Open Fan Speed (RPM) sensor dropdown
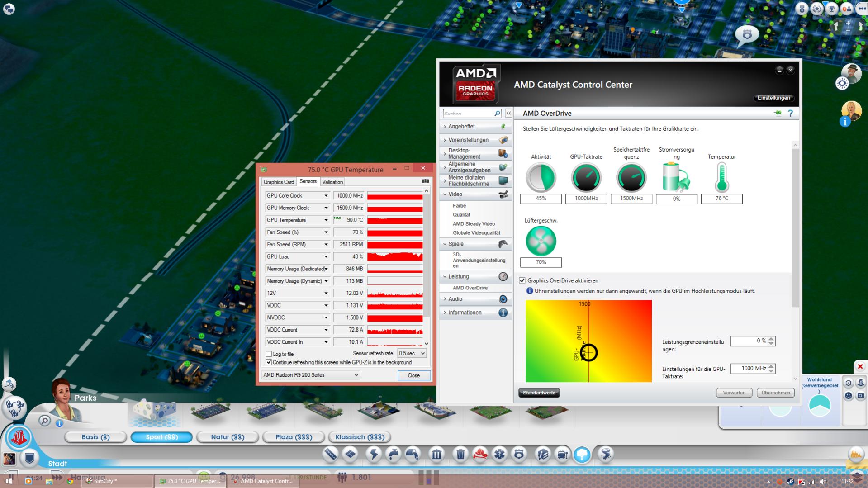The width and height of the screenshot is (868, 488). (x=326, y=244)
